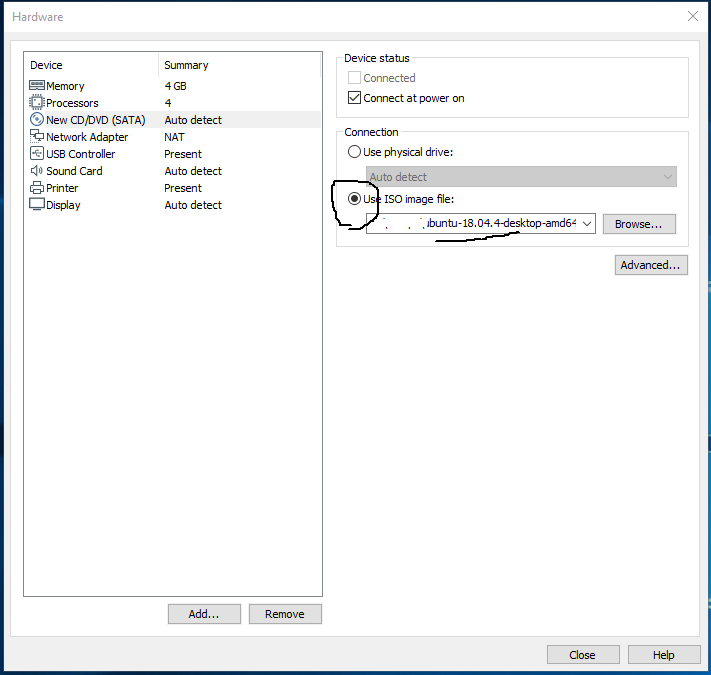Image resolution: width=711 pixels, height=675 pixels.
Task: Click the processors count 4 value
Action: coord(168,103)
